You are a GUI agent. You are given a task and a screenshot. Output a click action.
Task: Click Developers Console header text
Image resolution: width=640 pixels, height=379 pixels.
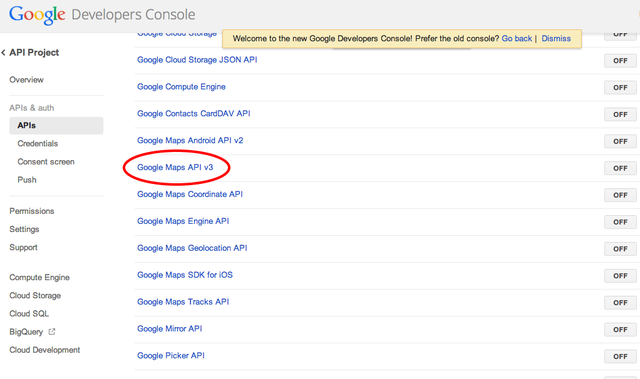[x=133, y=15]
